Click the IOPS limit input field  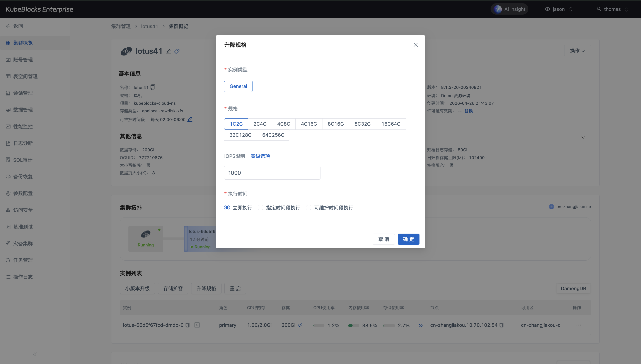pos(272,173)
